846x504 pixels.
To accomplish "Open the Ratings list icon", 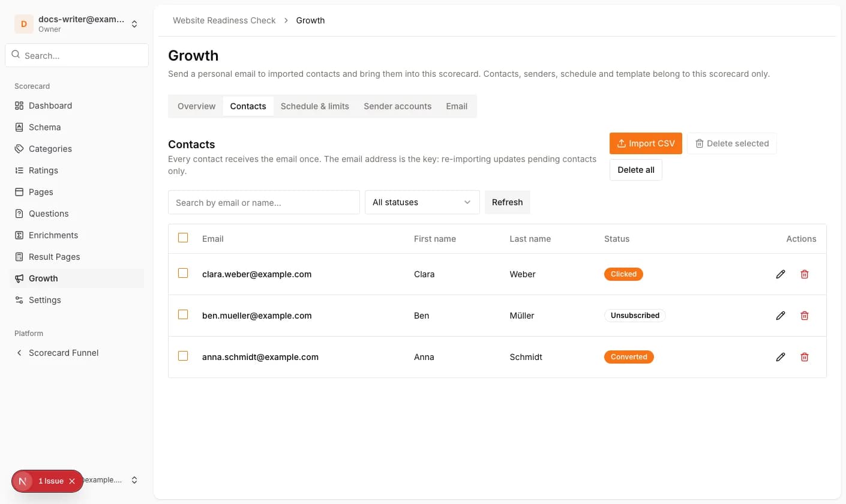I will (x=19, y=170).
